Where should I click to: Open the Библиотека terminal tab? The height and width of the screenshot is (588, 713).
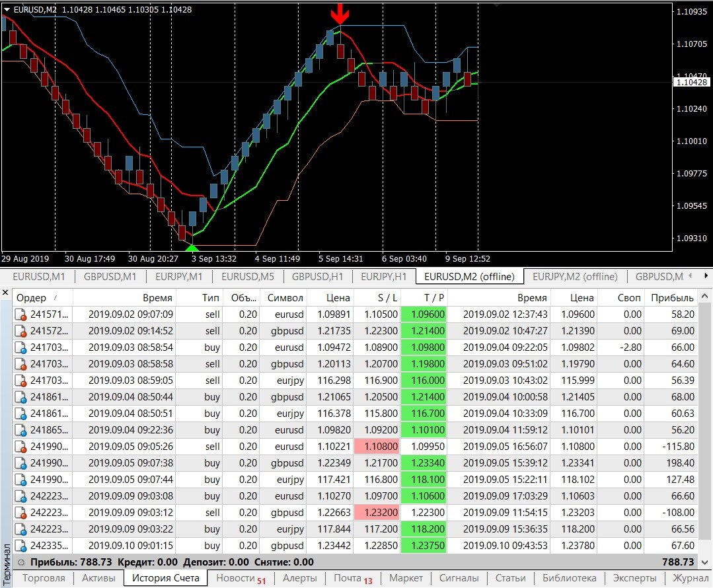click(x=570, y=578)
